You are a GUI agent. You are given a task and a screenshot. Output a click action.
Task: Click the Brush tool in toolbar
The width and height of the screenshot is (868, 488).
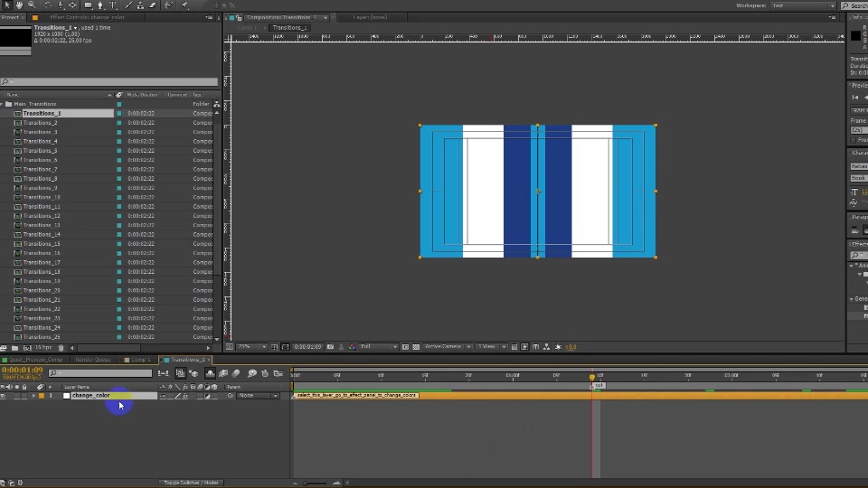click(x=129, y=5)
